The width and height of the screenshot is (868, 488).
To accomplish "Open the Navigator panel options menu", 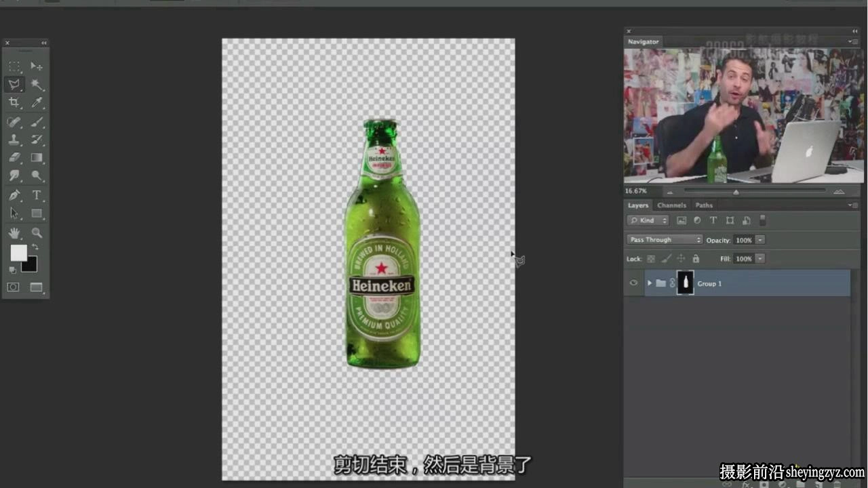I will pos(853,41).
